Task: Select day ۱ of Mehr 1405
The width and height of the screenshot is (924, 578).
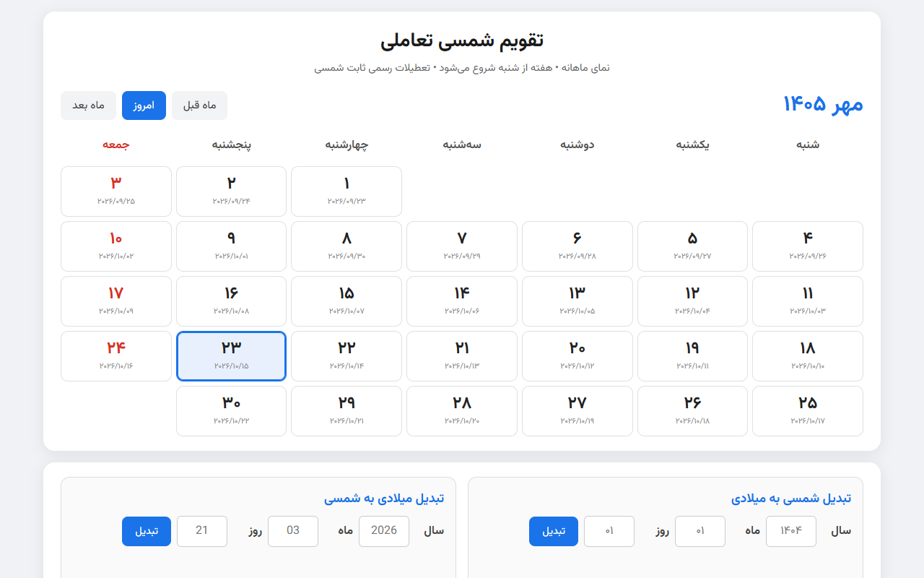Action: pos(346,191)
